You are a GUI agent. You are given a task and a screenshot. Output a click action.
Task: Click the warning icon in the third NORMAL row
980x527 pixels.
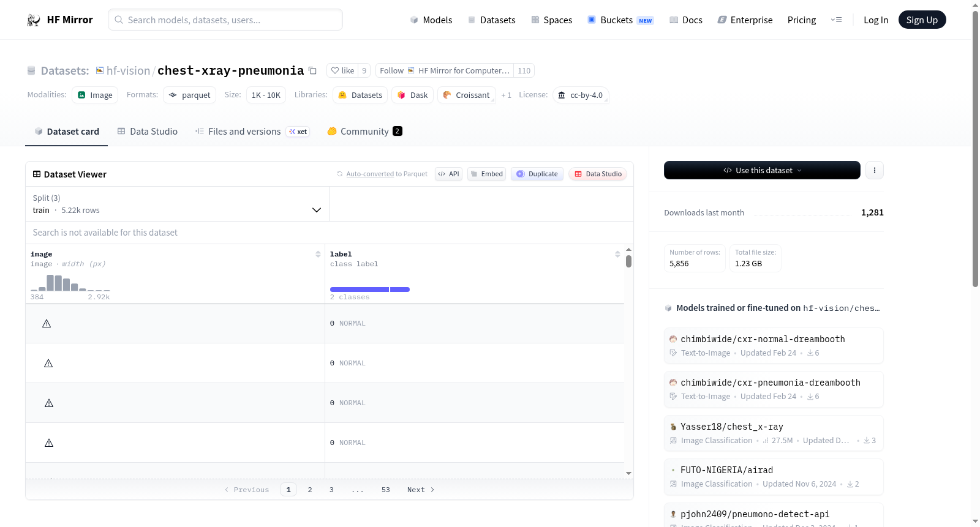49,403
